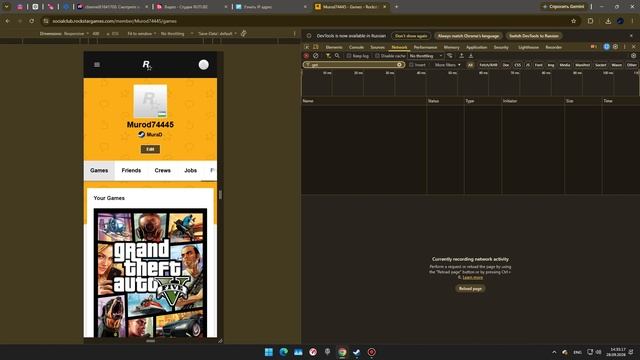Switch to the Application tab

(x=476, y=47)
